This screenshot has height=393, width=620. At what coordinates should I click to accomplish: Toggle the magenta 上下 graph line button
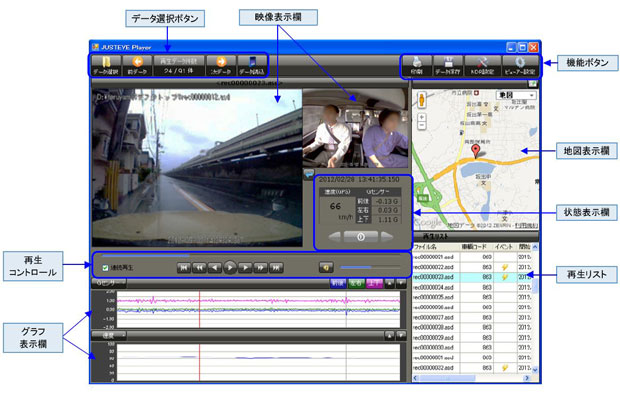click(374, 283)
